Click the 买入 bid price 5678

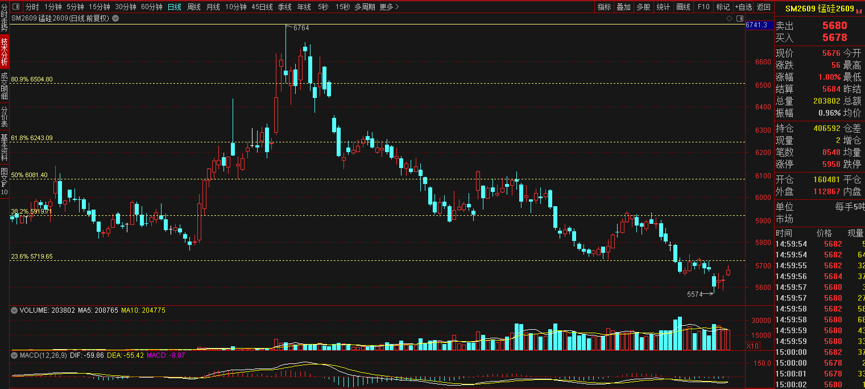click(835, 38)
